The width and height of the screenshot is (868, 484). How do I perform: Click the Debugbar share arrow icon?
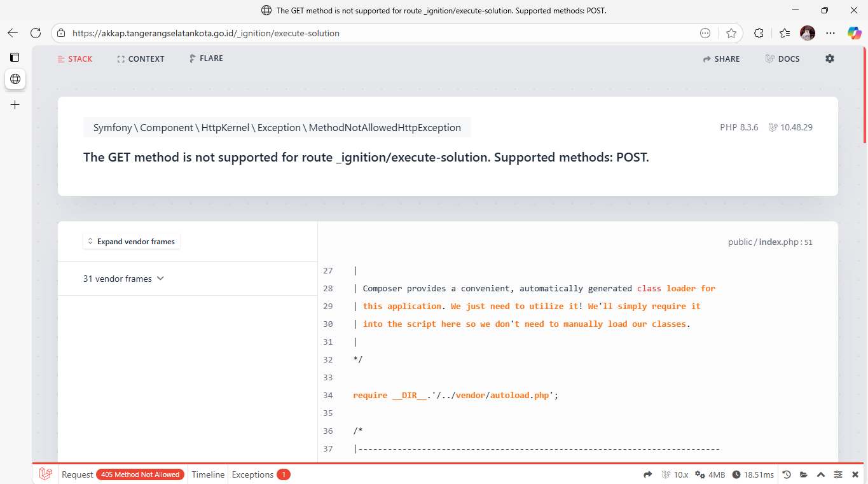(648, 474)
